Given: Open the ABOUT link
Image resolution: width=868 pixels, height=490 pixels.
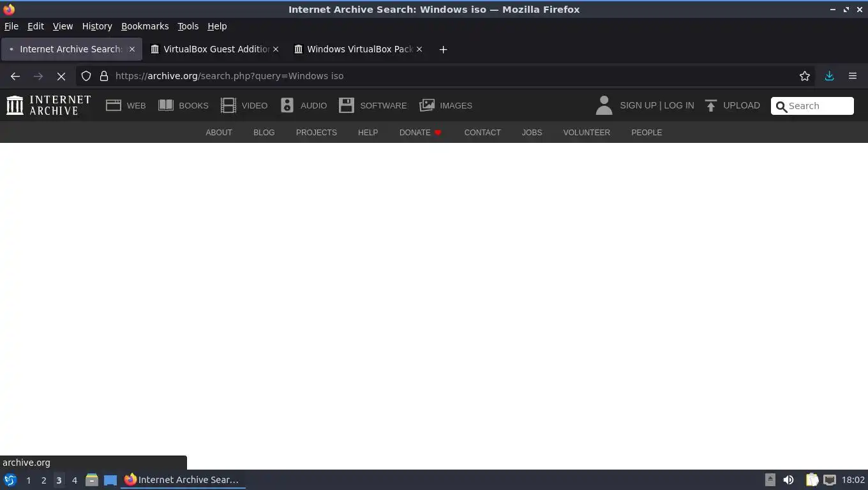Looking at the screenshot, I should 219,133.
